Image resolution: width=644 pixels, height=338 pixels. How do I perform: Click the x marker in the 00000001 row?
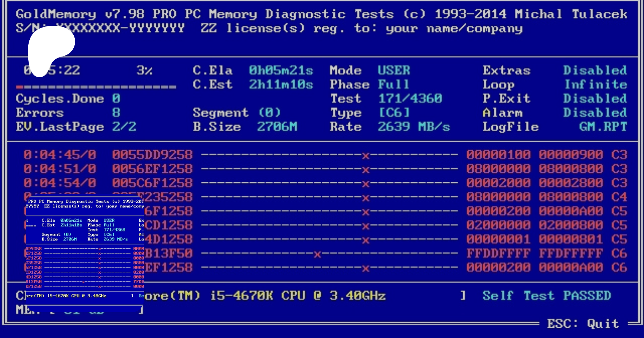365,240
